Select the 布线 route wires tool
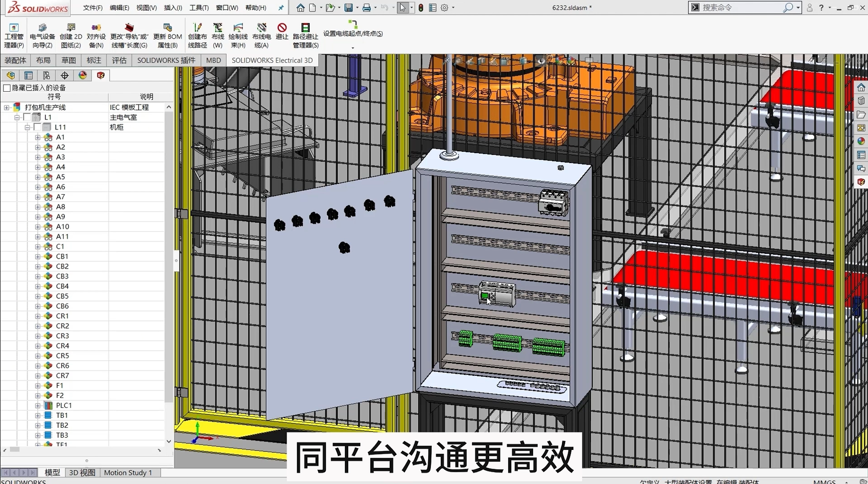The height and width of the screenshot is (484, 868). 218,36
